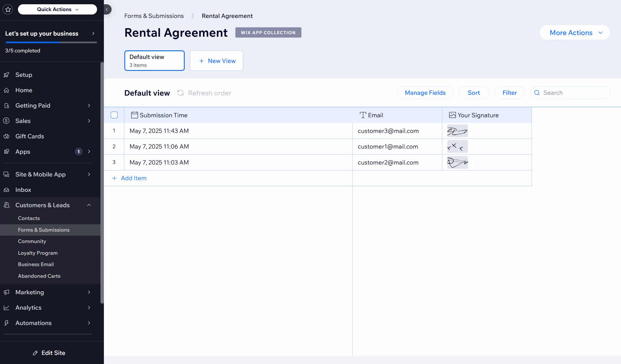Viewport: 621px width, 364px height.
Task: Select the Setup rocket icon in sidebar
Action: (x=7, y=75)
